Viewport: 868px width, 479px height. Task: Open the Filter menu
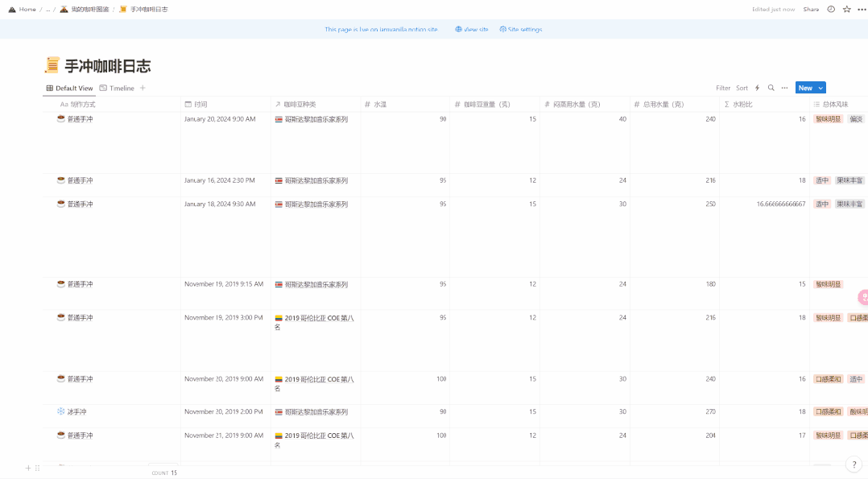click(x=723, y=88)
